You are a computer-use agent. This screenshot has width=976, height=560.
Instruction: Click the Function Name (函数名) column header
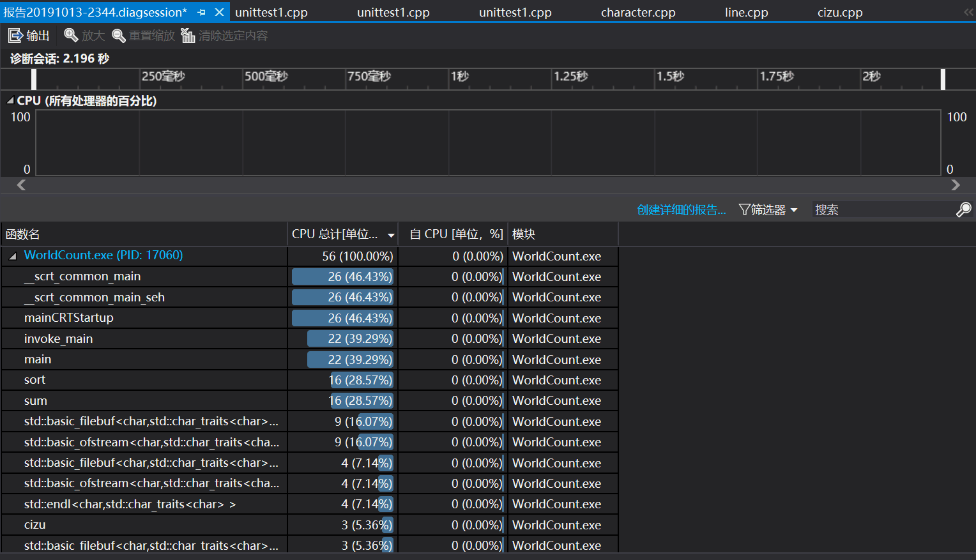(144, 234)
